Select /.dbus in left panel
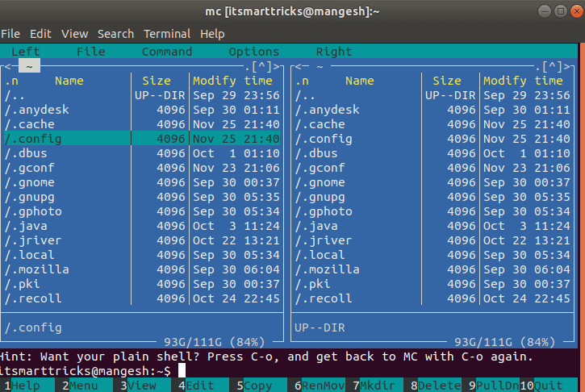This screenshot has height=392, width=585. pos(142,153)
